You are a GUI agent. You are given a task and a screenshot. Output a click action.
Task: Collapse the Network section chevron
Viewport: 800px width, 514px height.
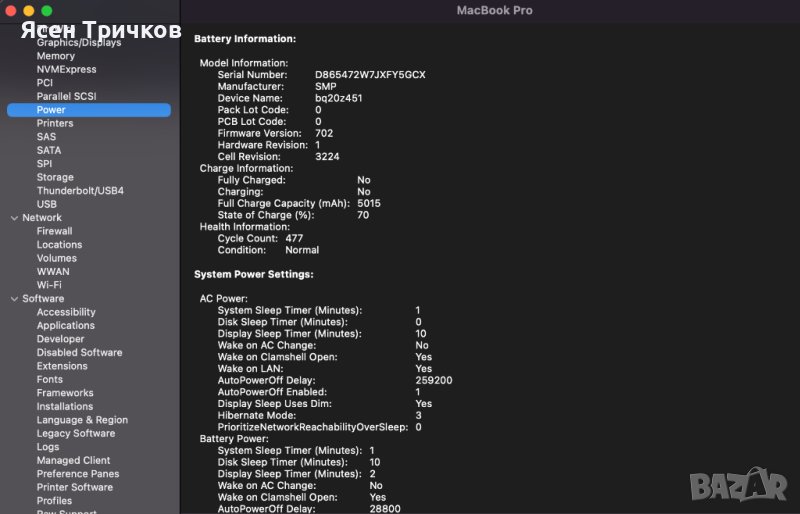(x=13, y=218)
